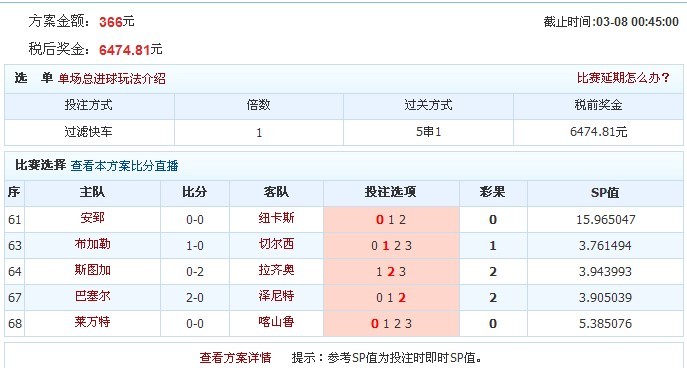This screenshot has height=368, width=687.
Task: Open home team 布加勒 link
Action: pyautogui.click(x=92, y=244)
